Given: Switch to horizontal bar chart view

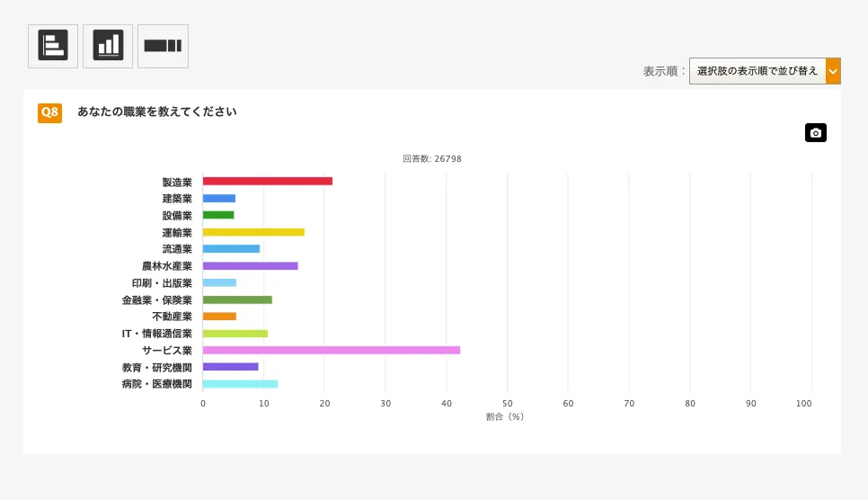Looking at the screenshot, I should tap(53, 46).
